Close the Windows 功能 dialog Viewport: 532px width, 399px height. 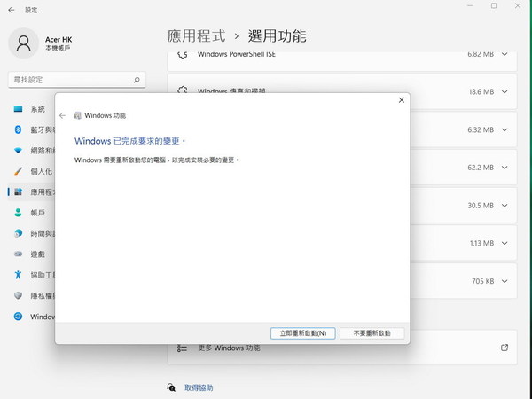402,100
